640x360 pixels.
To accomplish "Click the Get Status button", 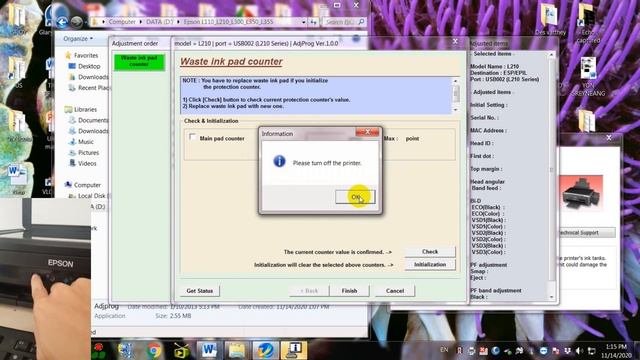I will click(200, 291).
